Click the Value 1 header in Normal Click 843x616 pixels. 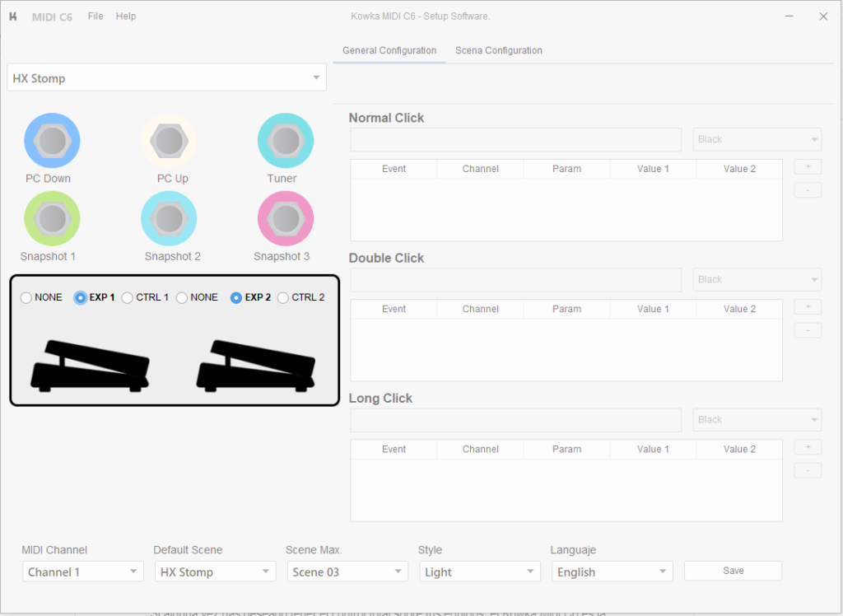click(x=653, y=169)
